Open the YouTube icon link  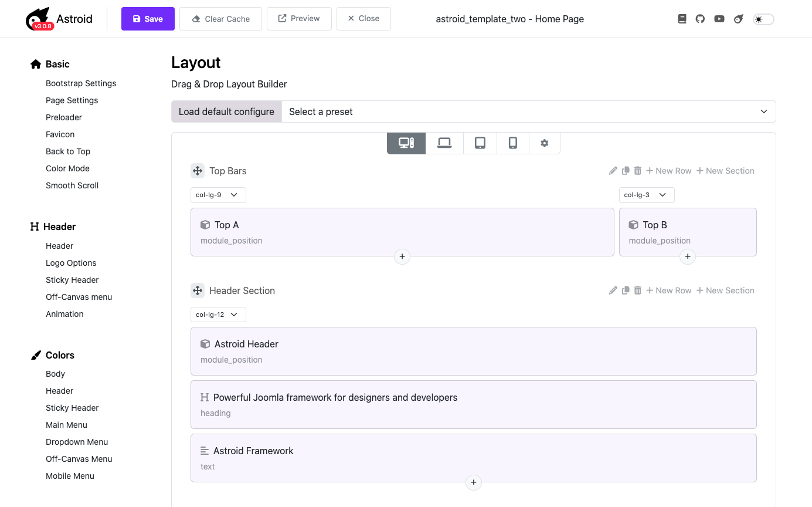[719, 19]
